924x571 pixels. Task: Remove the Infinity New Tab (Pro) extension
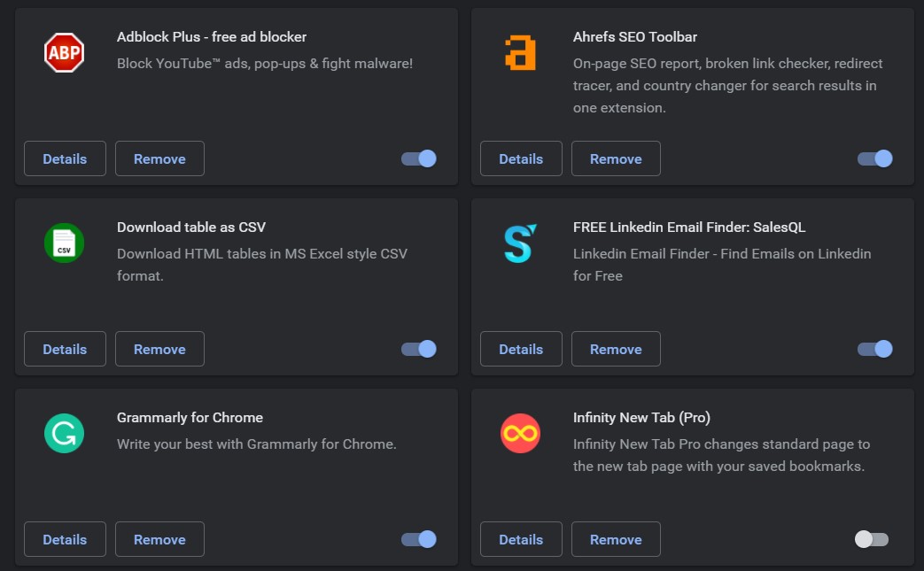[x=616, y=539]
